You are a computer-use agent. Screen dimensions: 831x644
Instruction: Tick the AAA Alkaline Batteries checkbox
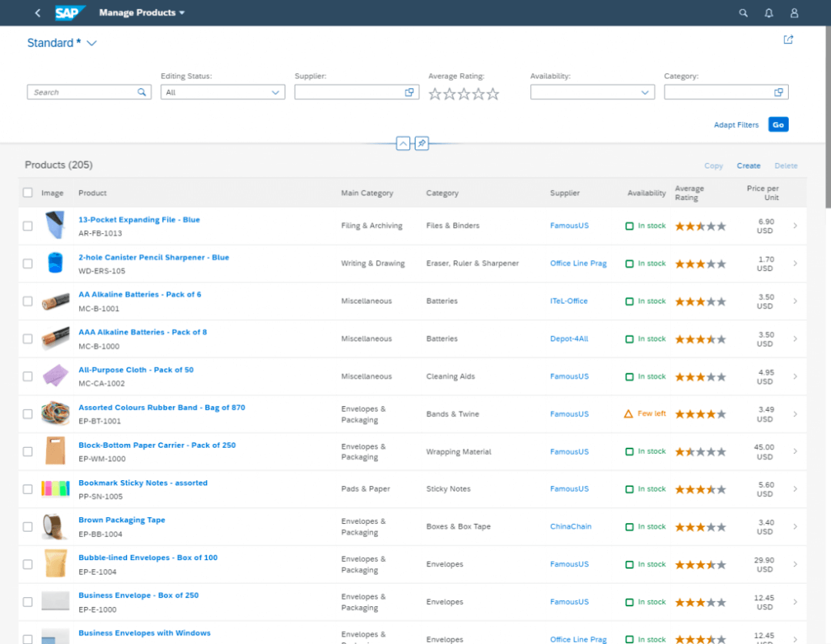coord(28,339)
